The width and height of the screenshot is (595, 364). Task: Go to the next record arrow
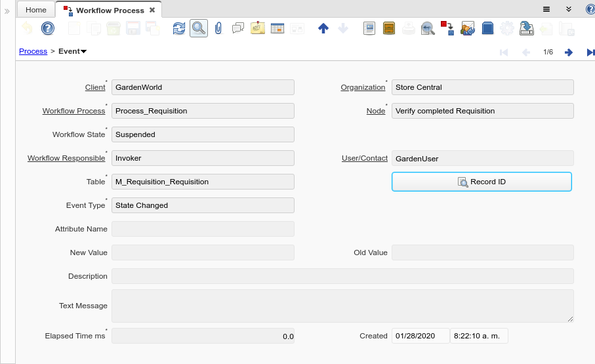point(568,52)
